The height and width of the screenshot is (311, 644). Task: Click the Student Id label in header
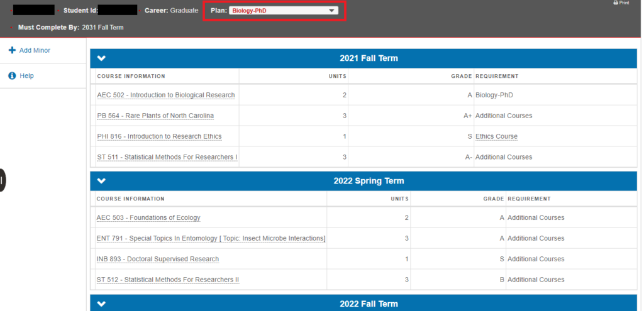tap(80, 10)
